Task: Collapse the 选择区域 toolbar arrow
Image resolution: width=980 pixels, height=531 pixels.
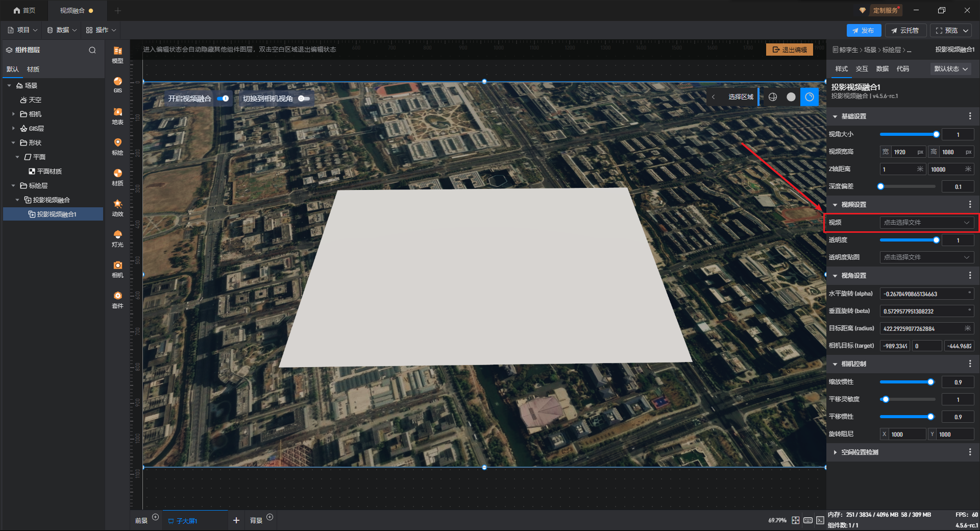Action: point(713,97)
